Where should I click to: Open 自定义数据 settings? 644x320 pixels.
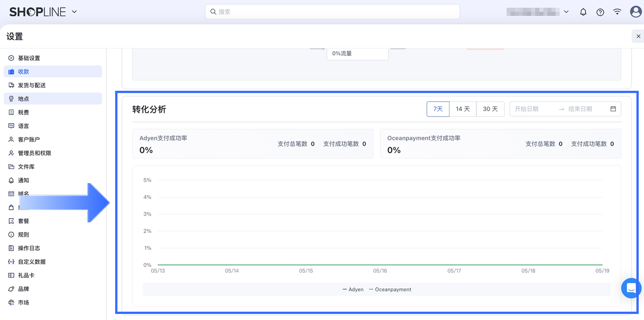point(53,262)
